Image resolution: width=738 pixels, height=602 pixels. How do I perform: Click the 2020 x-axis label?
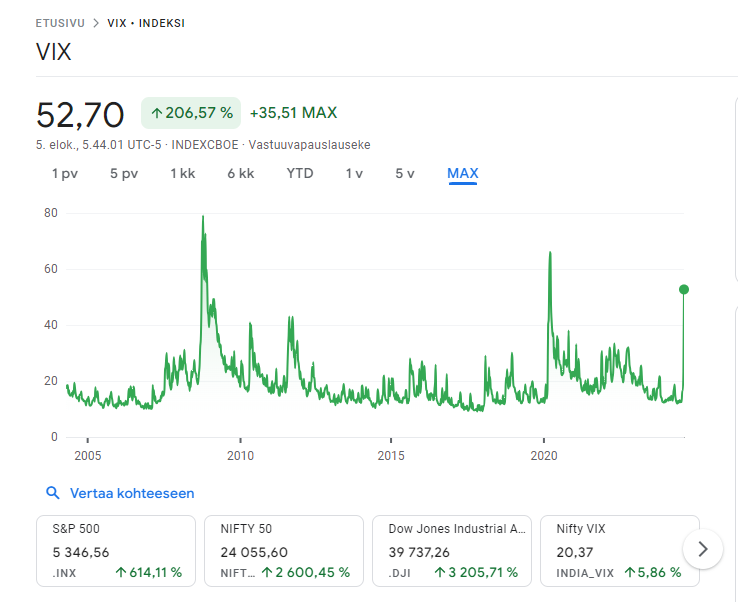[544, 456]
